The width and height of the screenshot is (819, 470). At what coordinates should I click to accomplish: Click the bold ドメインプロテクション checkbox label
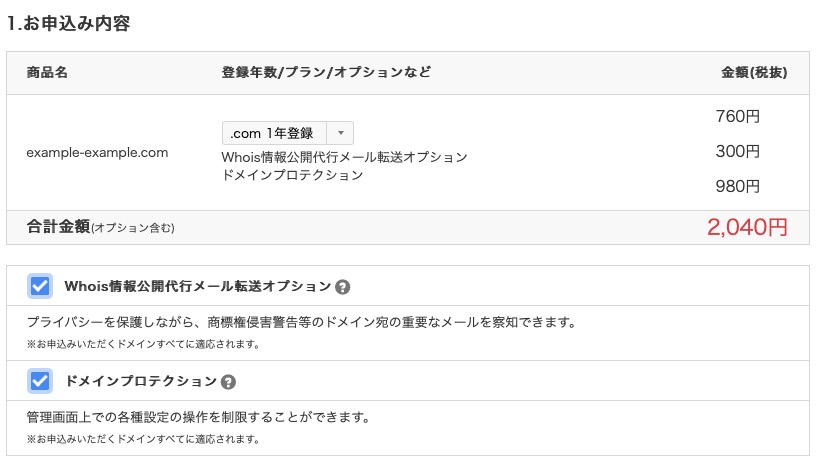pyautogui.click(x=140, y=381)
